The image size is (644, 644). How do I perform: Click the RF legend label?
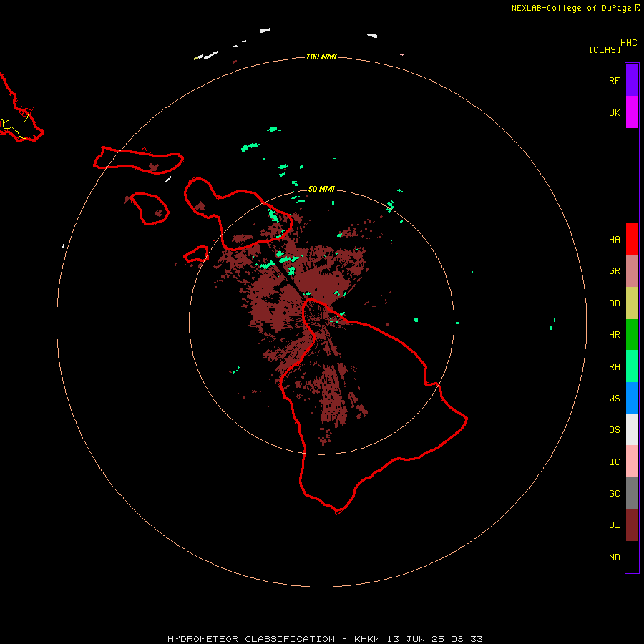(x=614, y=80)
